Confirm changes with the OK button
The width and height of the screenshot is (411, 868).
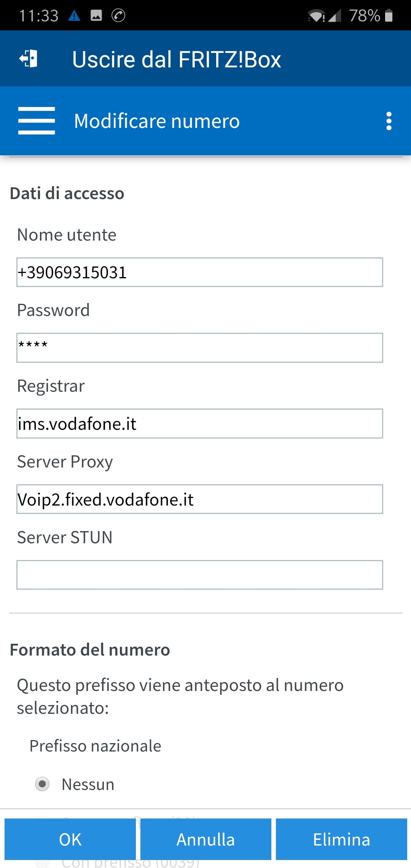click(x=70, y=839)
